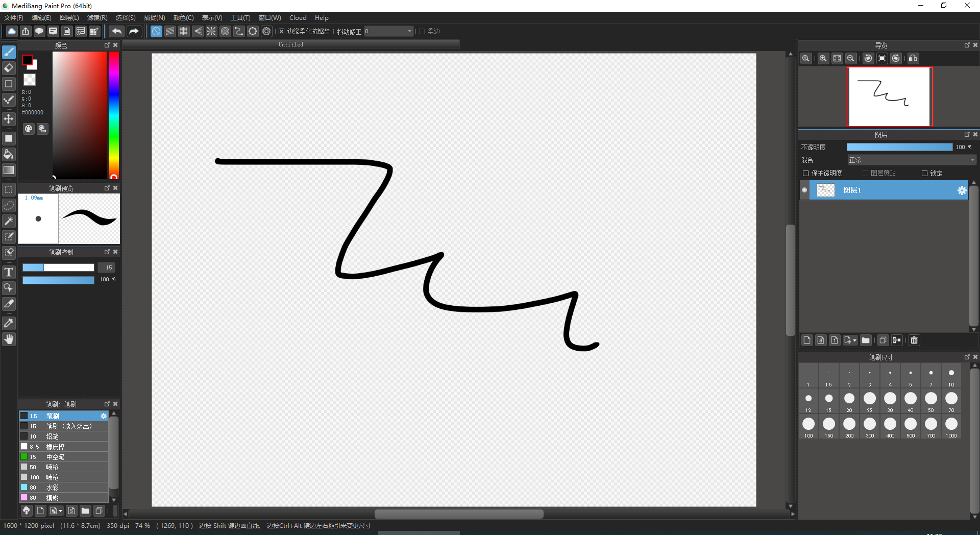
Task: Pick a hue on rainbow strip
Action: click(113, 114)
